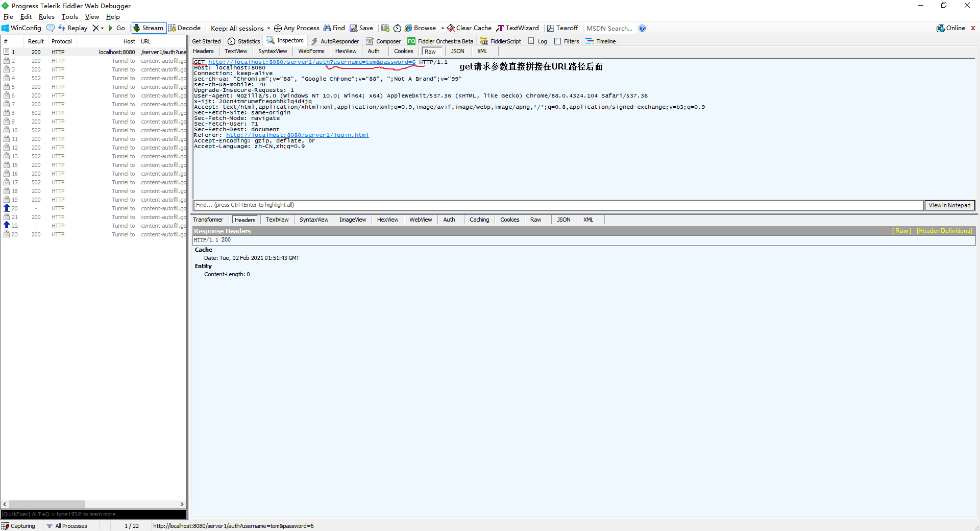
Task: Click Tearoff
Action: pyautogui.click(x=562, y=28)
